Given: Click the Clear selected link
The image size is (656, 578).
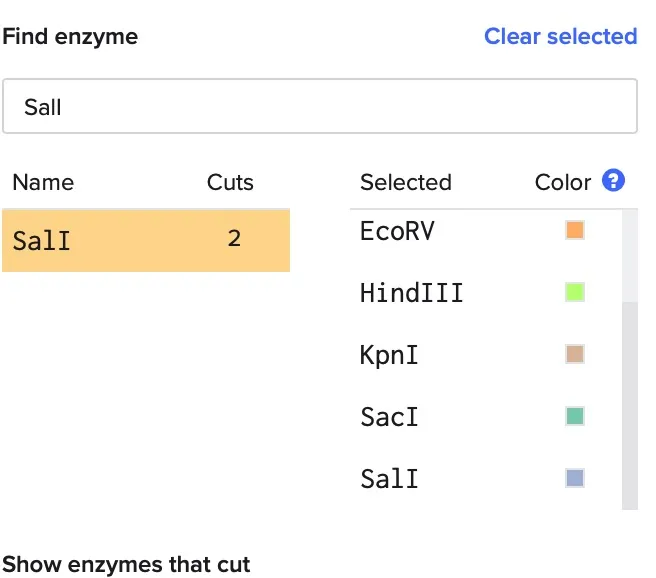Looking at the screenshot, I should coord(560,37).
